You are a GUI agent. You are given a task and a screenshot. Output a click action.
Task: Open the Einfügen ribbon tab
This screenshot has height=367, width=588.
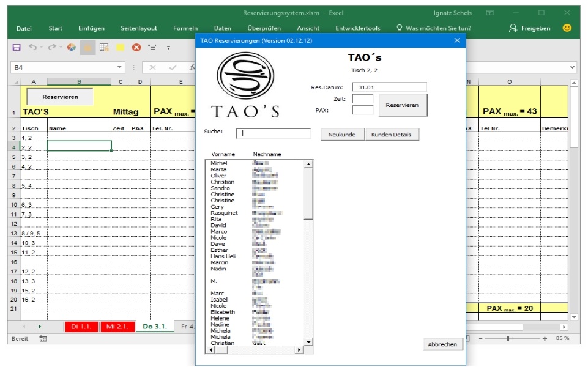(x=92, y=28)
